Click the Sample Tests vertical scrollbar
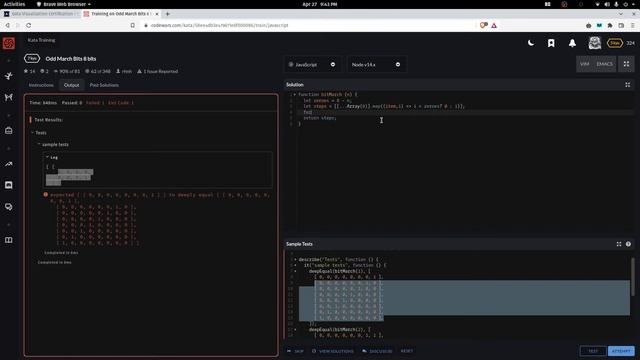The height and width of the screenshot is (360, 640). pyautogui.click(x=633, y=277)
